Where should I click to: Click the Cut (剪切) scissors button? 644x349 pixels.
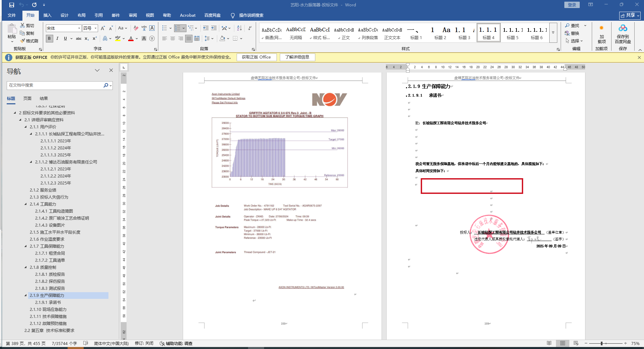pos(27,25)
